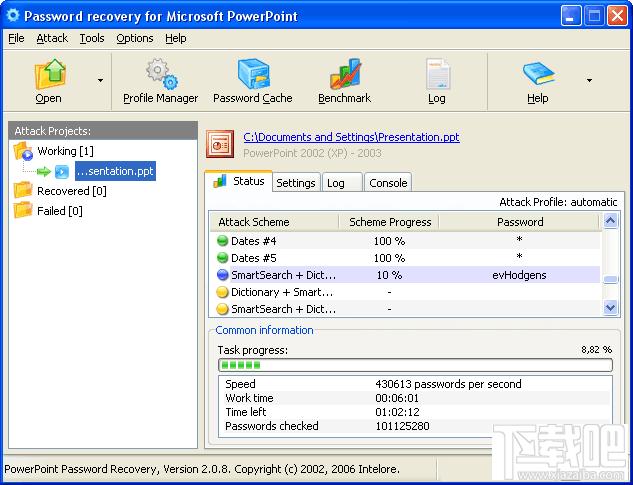Screen dimensions: 633x485
Task: Click the Time left value 01:02:12
Action: point(397,412)
